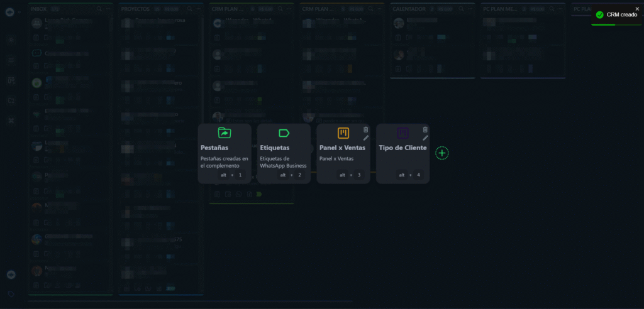Edit the Panel x Ventas CRM
The width and height of the screenshot is (644, 309).
pos(366,138)
